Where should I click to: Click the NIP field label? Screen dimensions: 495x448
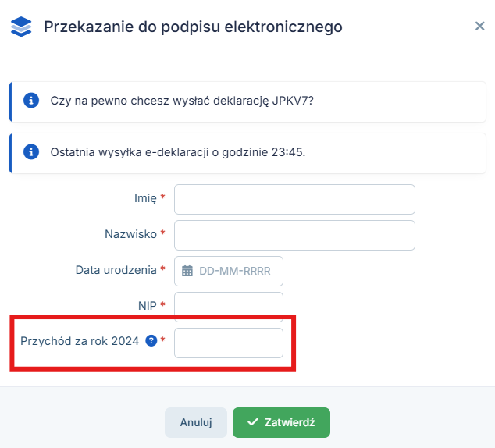[x=145, y=304]
